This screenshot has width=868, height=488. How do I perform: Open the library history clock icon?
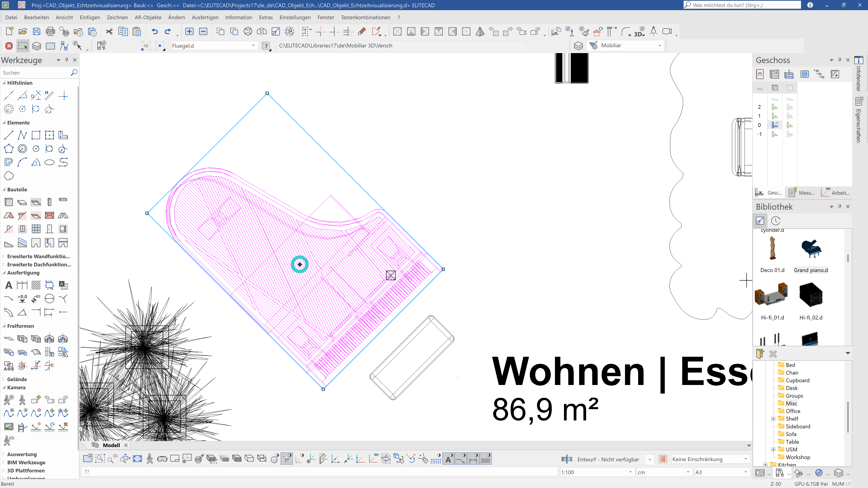776,221
